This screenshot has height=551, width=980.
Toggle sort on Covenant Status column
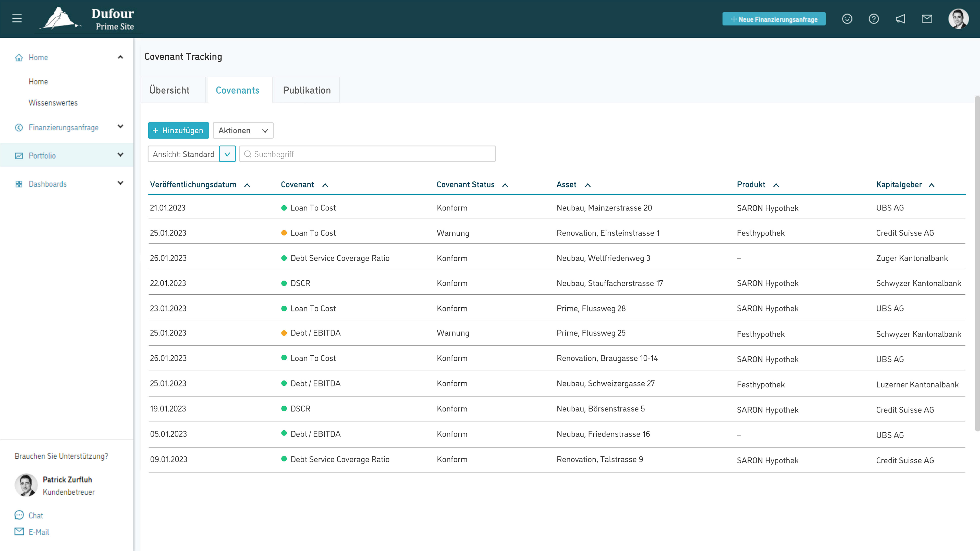coord(505,185)
